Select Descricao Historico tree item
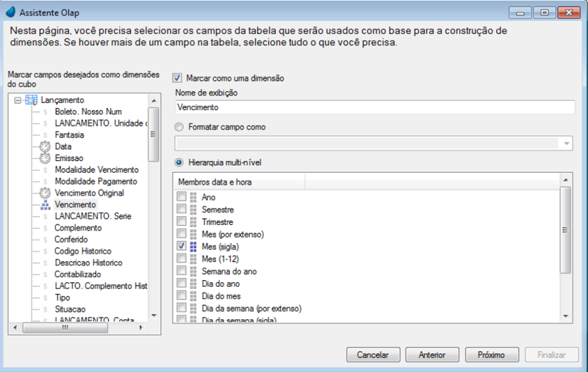 coord(88,263)
